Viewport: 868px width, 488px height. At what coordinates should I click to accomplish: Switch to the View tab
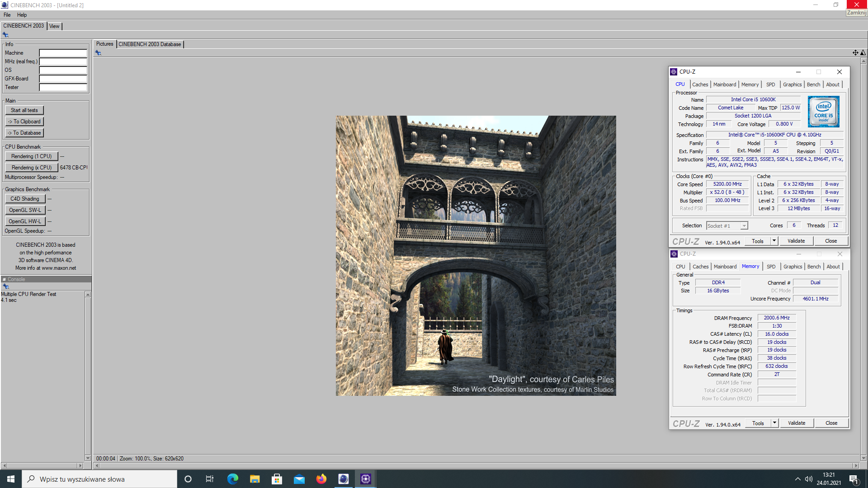(54, 26)
